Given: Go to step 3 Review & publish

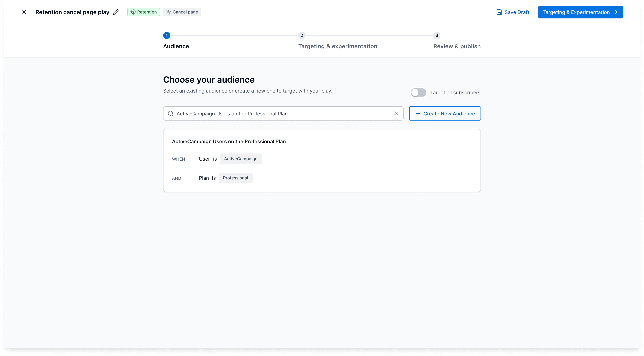Looking at the screenshot, I should pyautogui.click(x=457, y=46).
